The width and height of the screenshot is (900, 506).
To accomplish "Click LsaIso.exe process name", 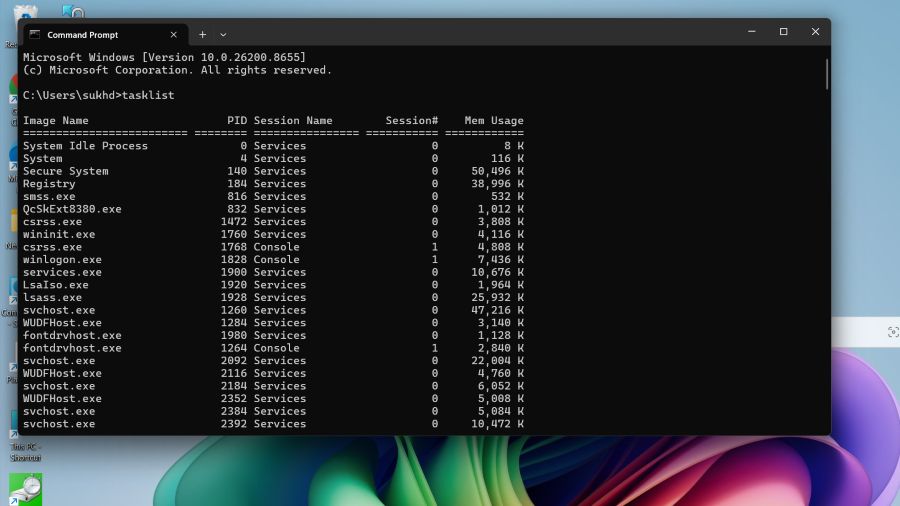I will click(x=56, y=285).
